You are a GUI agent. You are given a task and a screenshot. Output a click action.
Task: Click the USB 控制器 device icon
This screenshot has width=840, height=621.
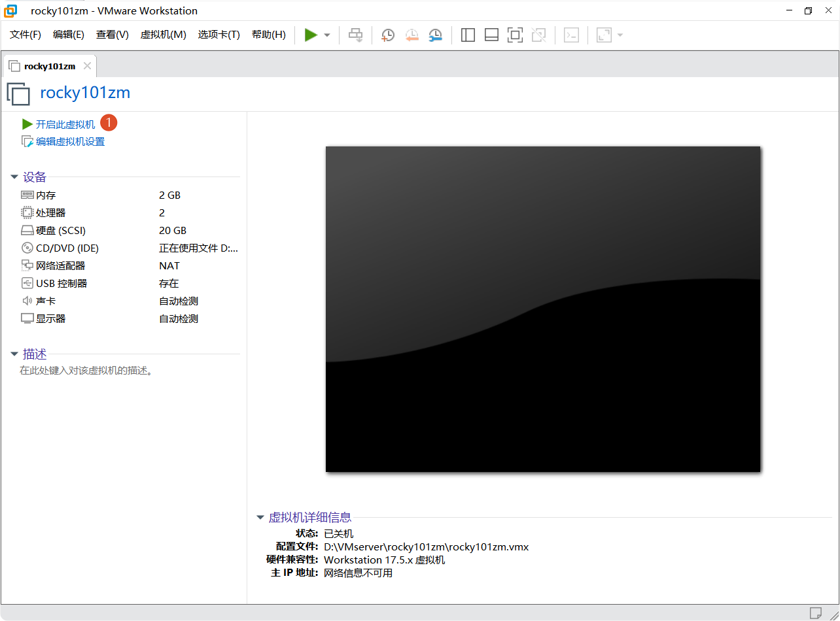(27, 284)
